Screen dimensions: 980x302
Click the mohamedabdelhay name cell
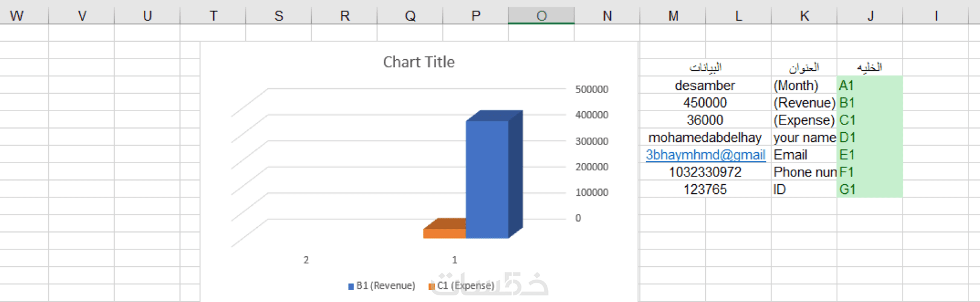705,138
